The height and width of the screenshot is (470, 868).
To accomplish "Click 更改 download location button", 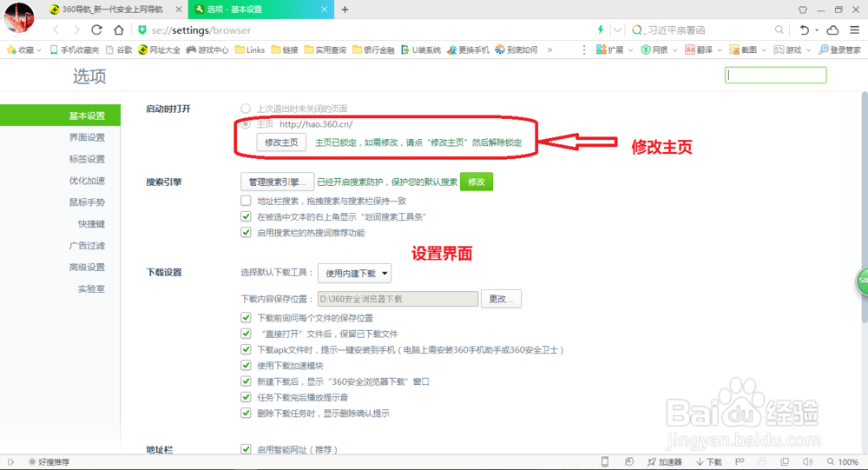I will (x=501, y=299).
